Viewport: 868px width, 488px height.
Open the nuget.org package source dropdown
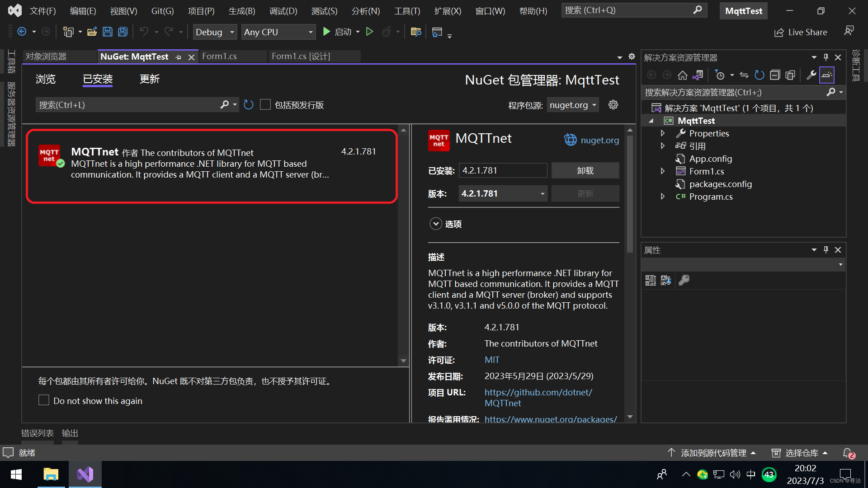click(x=572, y=104)
